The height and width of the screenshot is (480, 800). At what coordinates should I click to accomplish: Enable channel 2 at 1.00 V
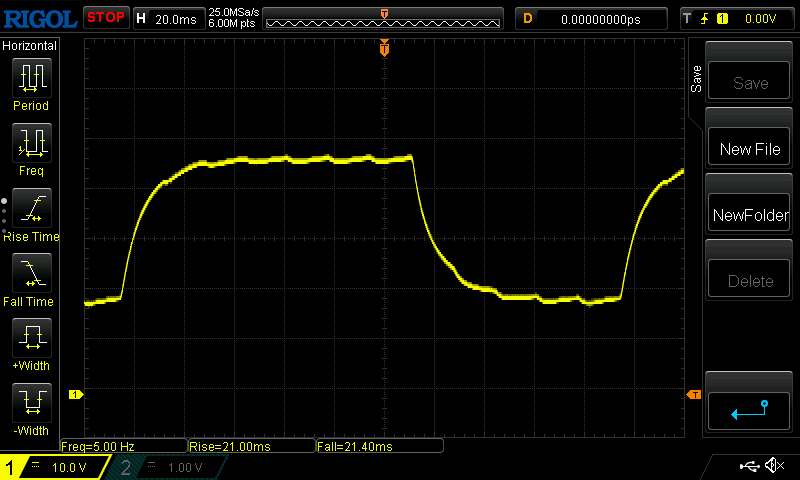(165, 467)
